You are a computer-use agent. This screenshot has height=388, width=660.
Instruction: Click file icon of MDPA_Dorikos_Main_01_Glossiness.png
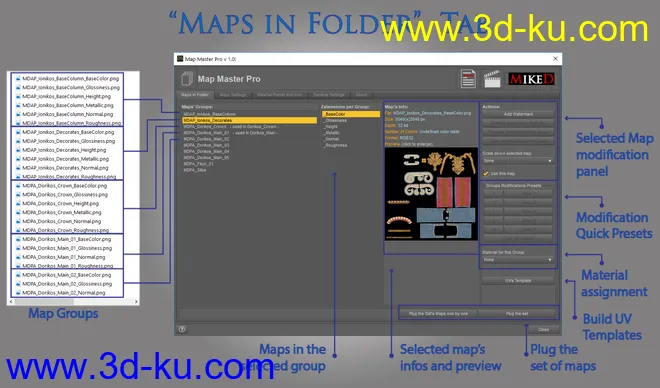(x=18, y=248)
